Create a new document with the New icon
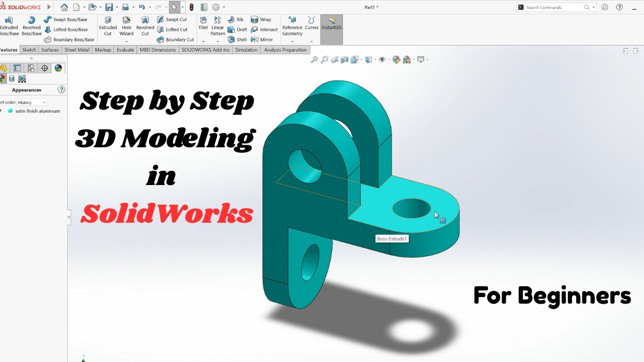This screenshot has width=644, height=362. pyautogui.click(x=76, y=7)
